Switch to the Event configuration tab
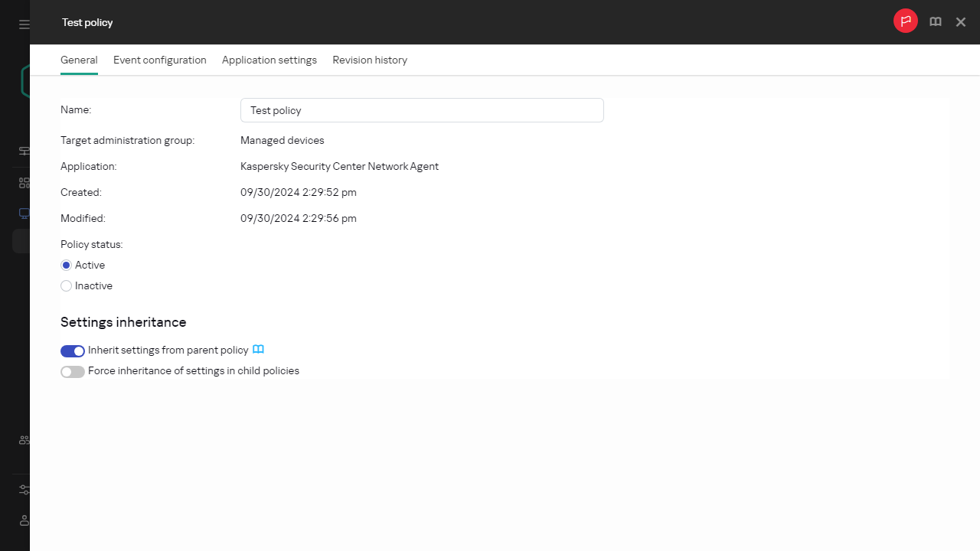Image resolution: width=980 pixels, height=551 pixels. coord(159,60)
